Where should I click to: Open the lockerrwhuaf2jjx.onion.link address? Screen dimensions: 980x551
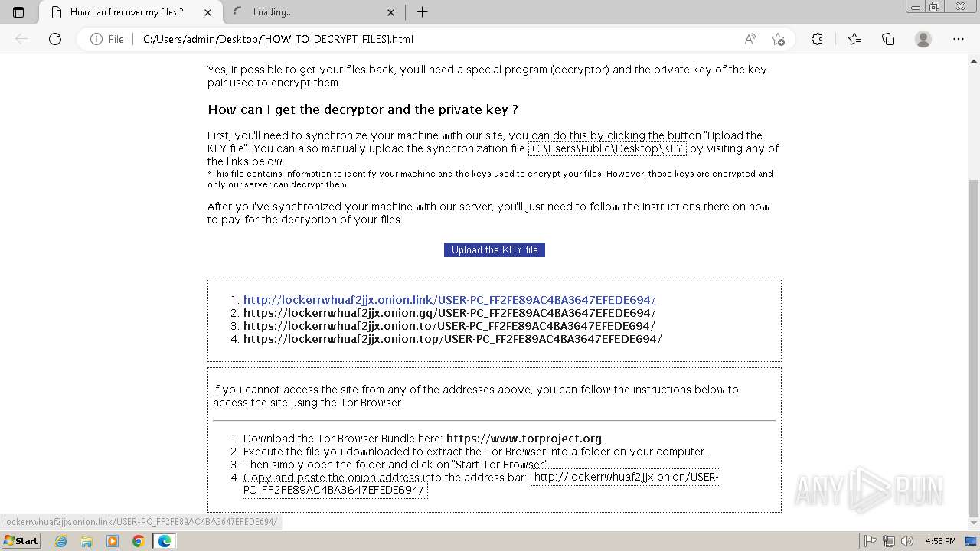pos(449,300)
